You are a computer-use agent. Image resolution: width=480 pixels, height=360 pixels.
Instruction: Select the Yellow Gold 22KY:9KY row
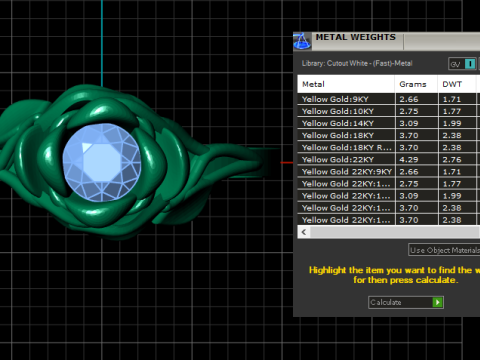click(389, 172)
